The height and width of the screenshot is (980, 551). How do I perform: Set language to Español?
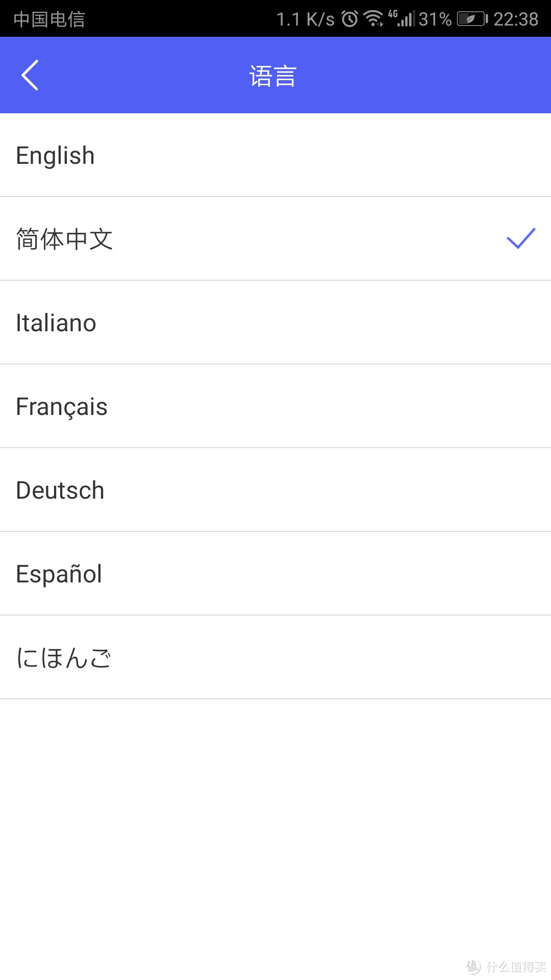(x=275, y=574)
